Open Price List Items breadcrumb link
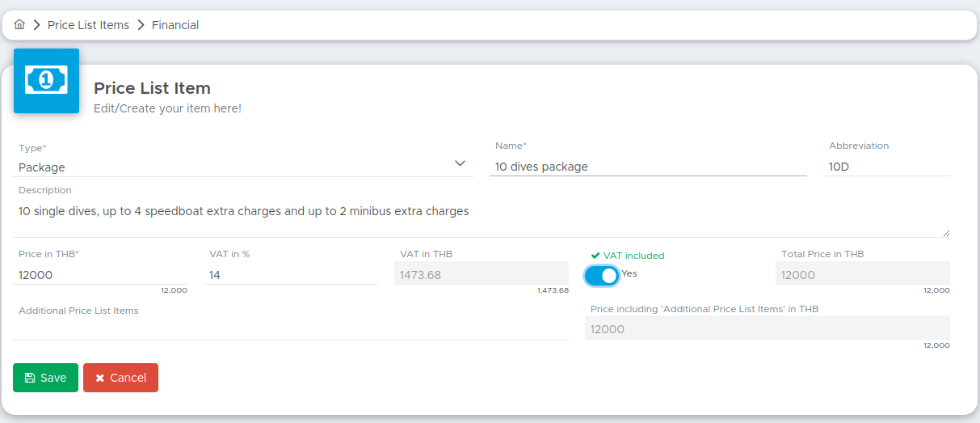980x423 pixels. (x=88, y=25)
